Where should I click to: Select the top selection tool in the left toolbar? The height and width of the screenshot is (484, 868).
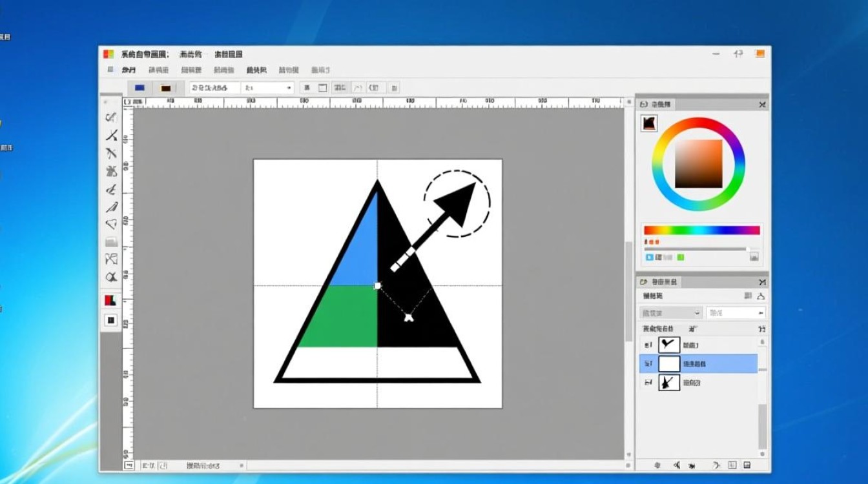click(x=110, y=117)
